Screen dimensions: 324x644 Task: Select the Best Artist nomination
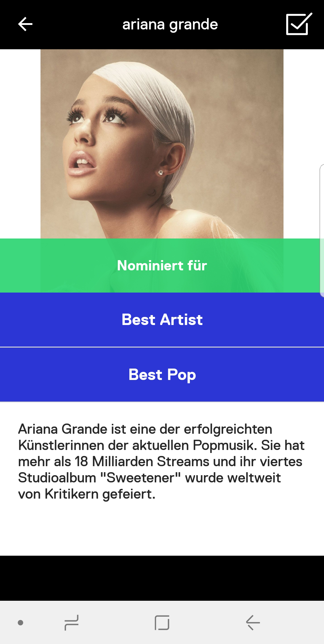[162, 320]
